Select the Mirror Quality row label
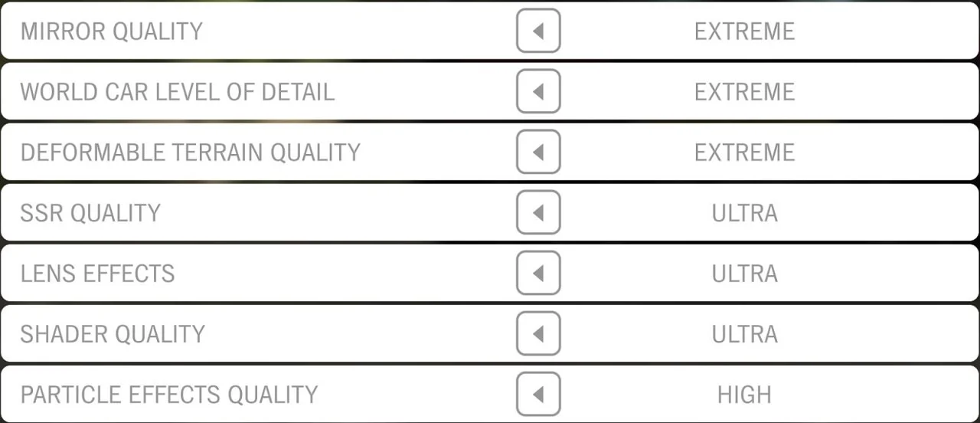Viewport: 980px width, 423px height. [x=112, y=31]
